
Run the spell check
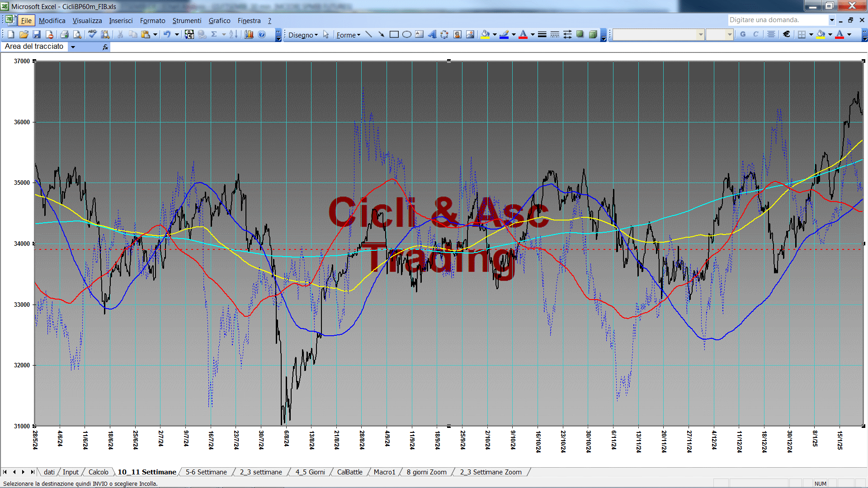(92, 35)
